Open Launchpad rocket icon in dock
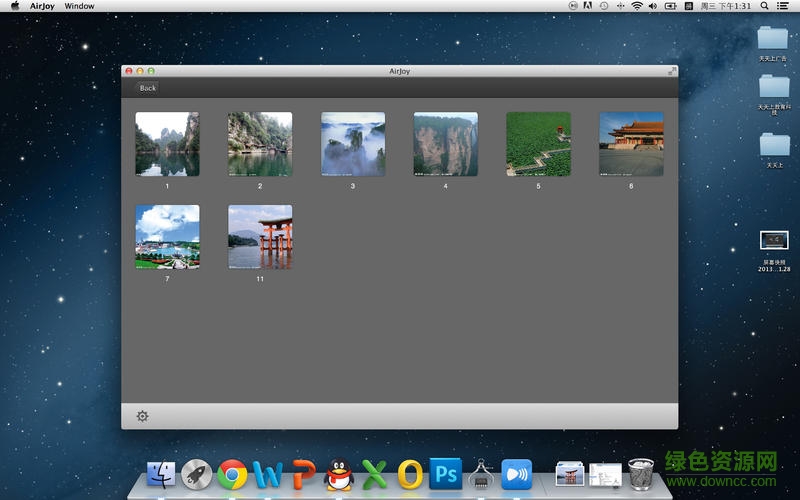 (x=196, y=474)
